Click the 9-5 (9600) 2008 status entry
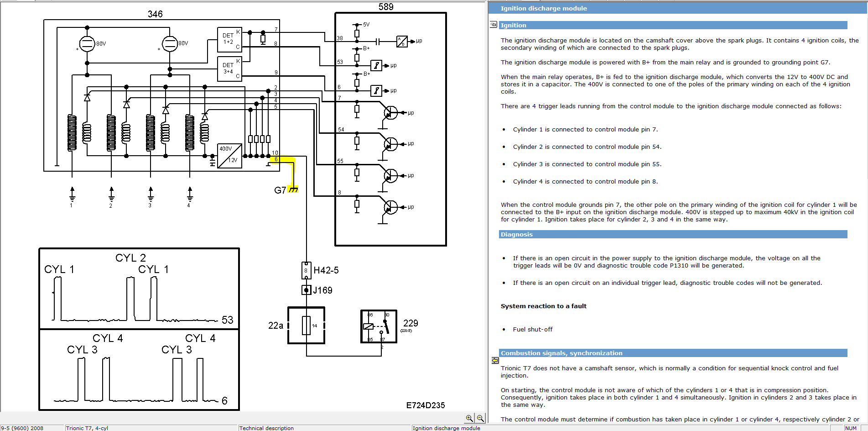Screen dimensions: 868x431 [x=32, y=428]
